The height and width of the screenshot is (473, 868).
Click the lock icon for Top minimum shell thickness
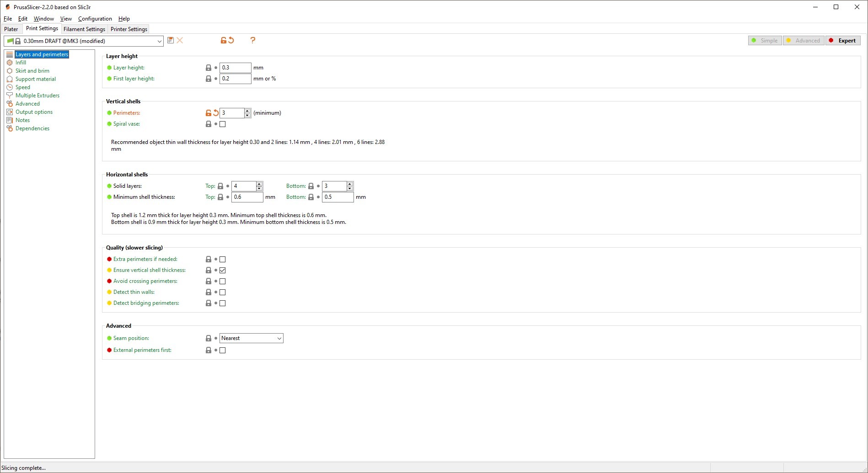pos(220,197)
